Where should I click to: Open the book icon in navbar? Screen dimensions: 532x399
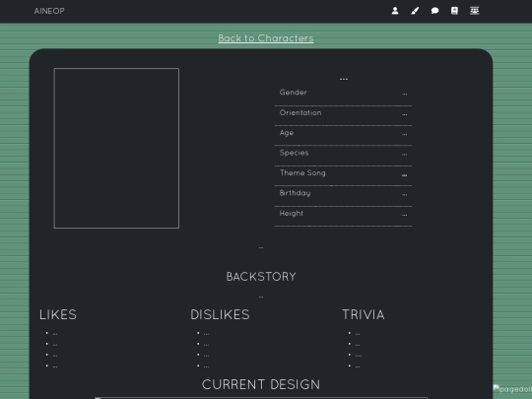click(x=454, y=11)
